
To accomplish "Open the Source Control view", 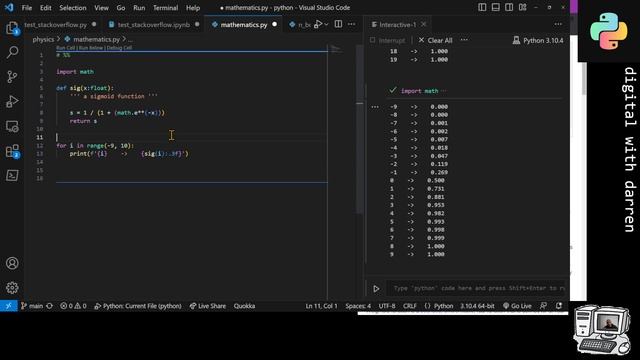I will (12, 77).
